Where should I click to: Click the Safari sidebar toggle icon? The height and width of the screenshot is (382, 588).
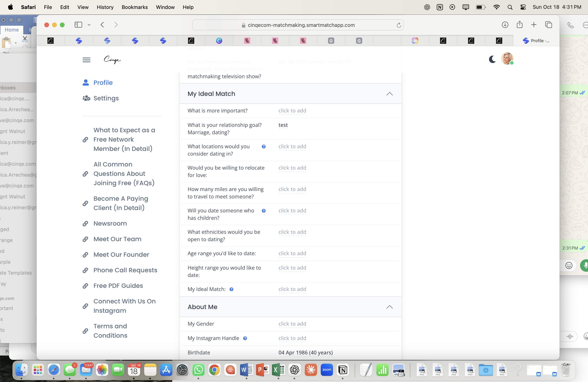coord(78,25)
